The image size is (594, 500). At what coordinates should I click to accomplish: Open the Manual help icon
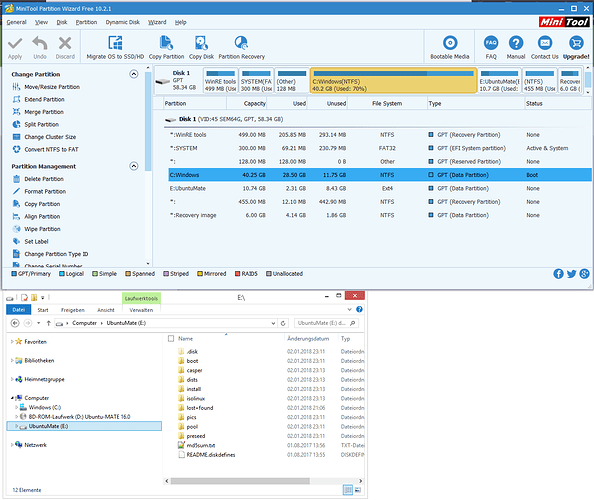[x=516, y=43]
